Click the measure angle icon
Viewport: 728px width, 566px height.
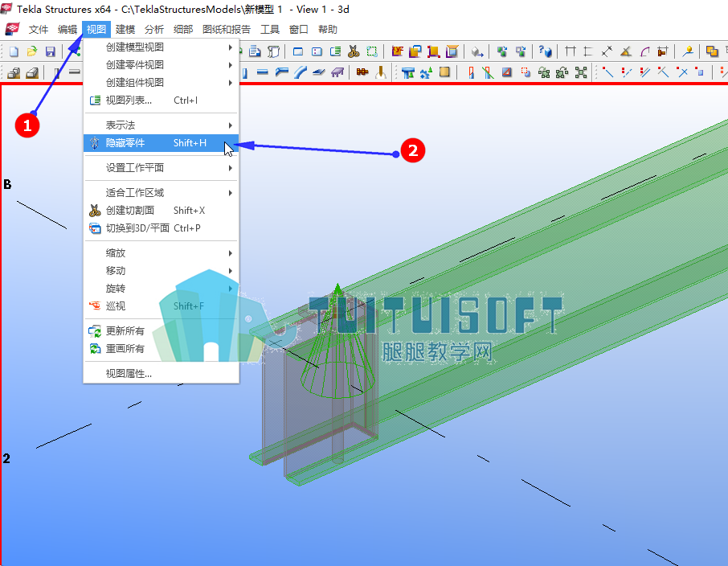[626, 51]
